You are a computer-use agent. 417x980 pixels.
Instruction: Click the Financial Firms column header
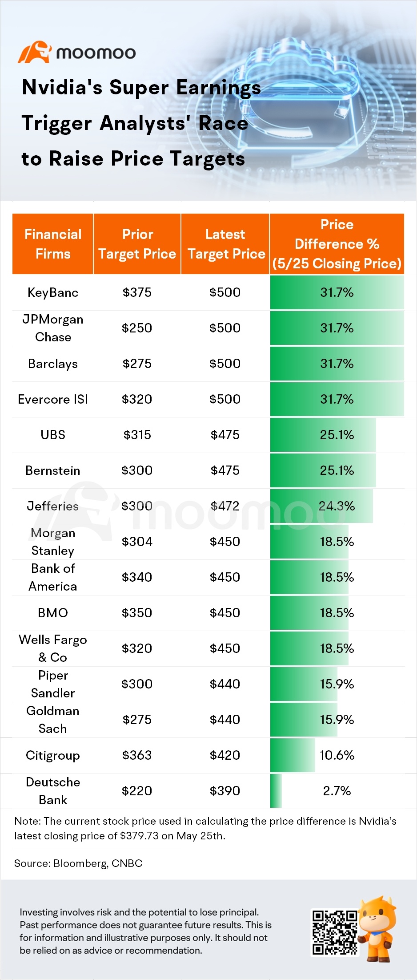53,244
